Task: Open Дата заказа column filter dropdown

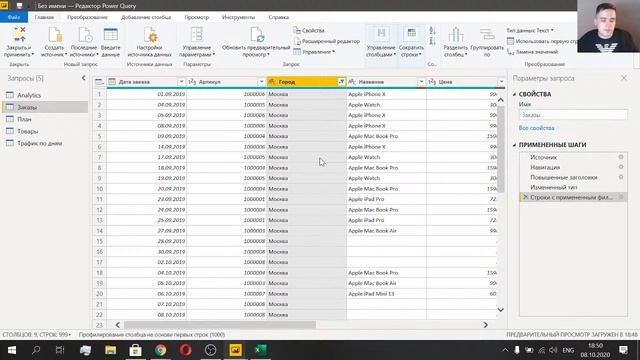Action: [x=181, y=82]
